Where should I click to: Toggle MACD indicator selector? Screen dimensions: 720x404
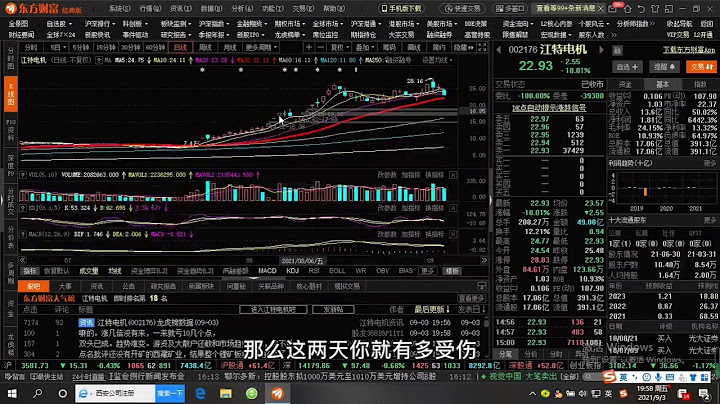click(267, 271)
